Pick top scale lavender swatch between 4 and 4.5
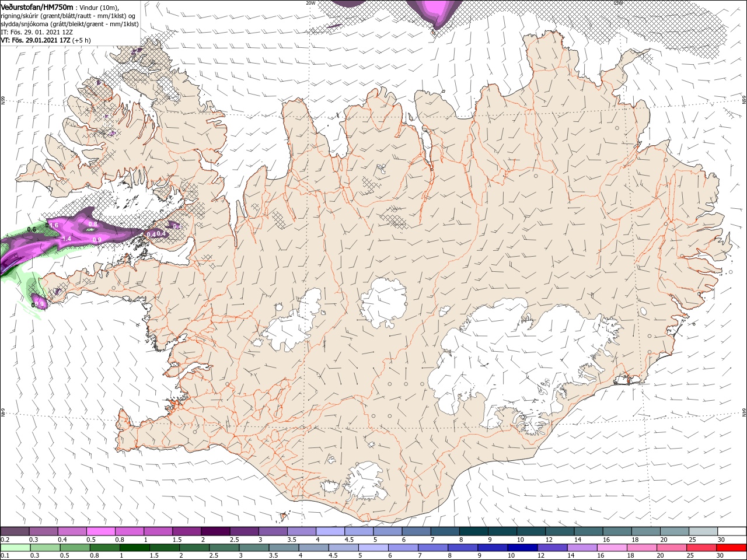Screen dimensions: 747x560 (x=330, y=531)
